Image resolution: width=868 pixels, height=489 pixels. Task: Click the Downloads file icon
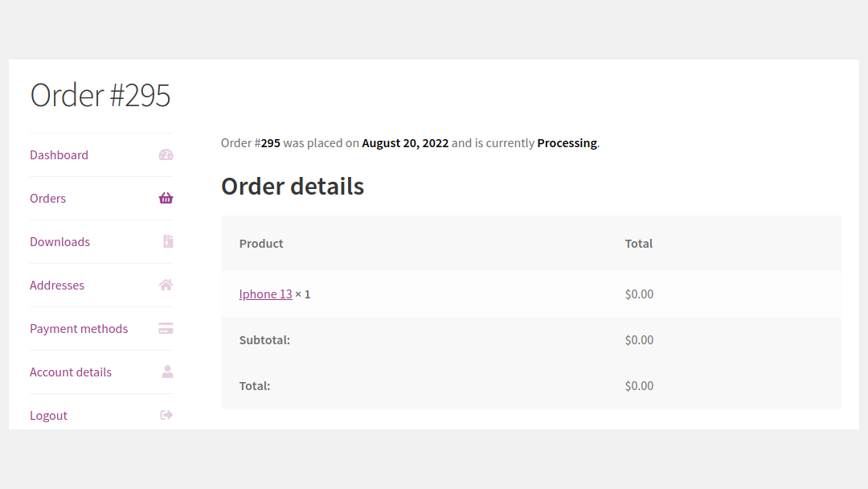[x=167, y=242]
